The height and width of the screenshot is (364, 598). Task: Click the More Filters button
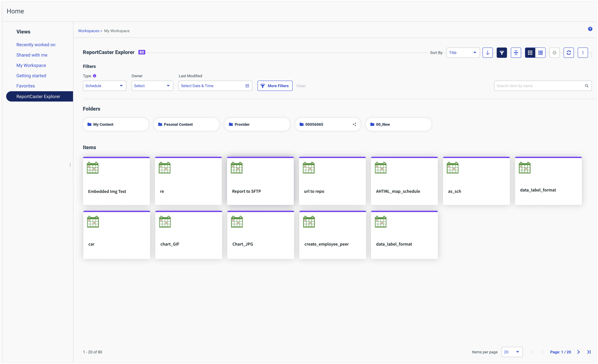click(275, 86)
